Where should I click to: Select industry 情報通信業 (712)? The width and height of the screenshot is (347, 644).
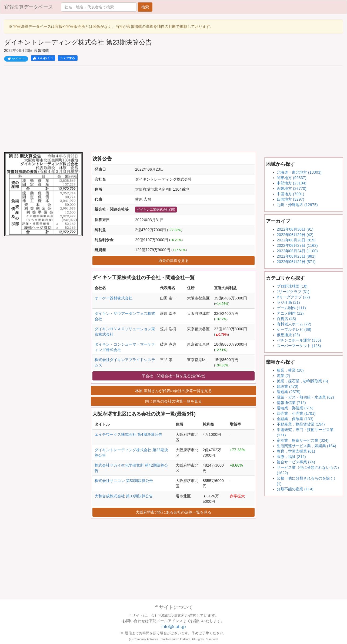[291, 403]
